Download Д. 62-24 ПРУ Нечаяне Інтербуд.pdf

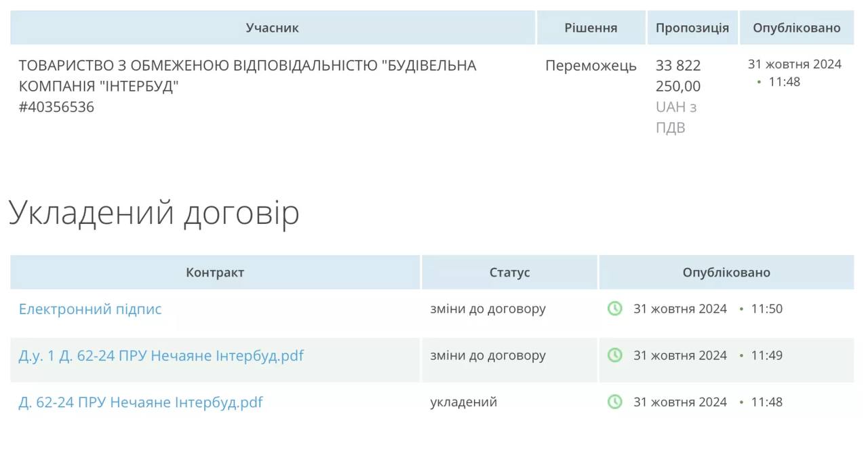coord(140,402)
